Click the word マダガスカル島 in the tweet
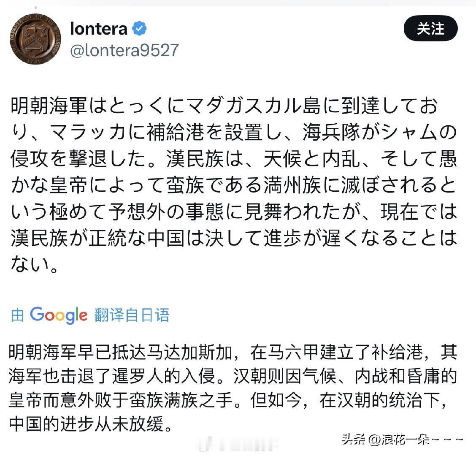The width and height of the screenshot is (476, 456). point(253,106)
